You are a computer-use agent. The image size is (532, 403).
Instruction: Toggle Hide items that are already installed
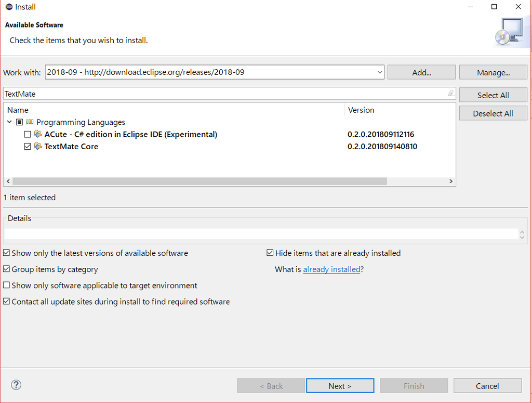[270, 253]
